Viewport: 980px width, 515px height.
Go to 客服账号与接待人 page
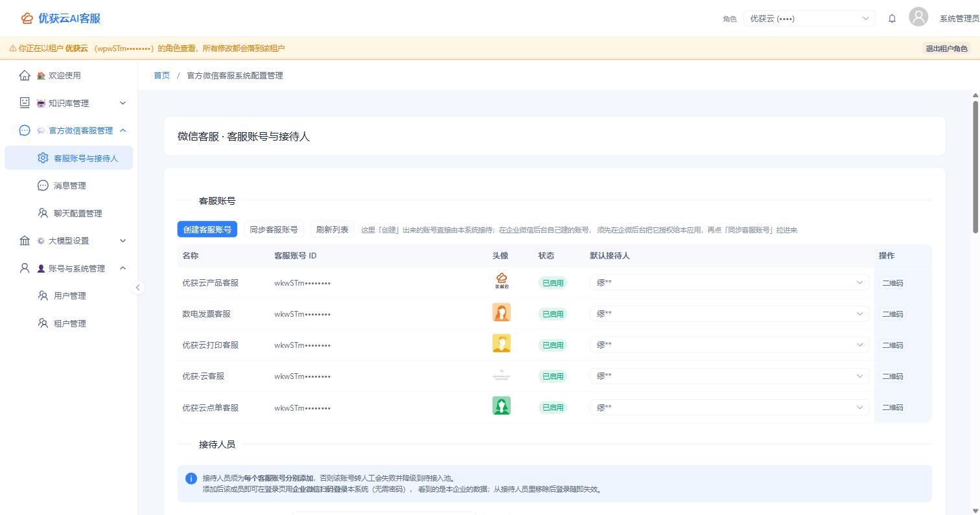[69, 158]
